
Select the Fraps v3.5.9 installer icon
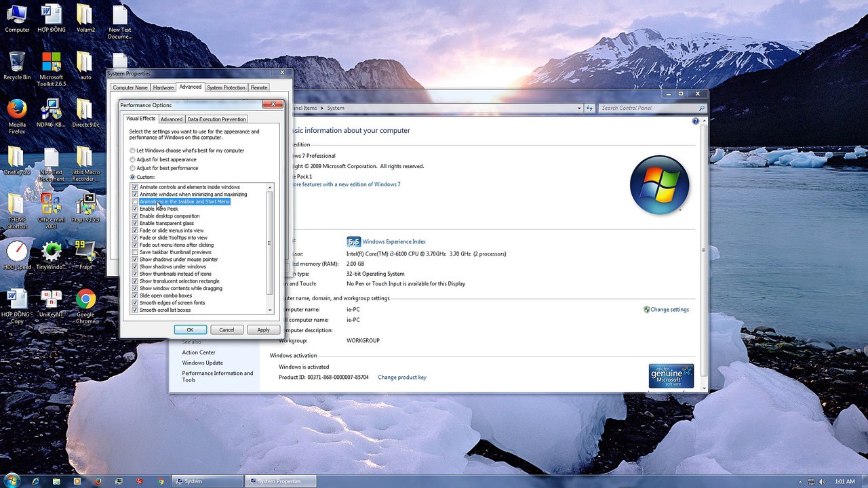(85, 208)
